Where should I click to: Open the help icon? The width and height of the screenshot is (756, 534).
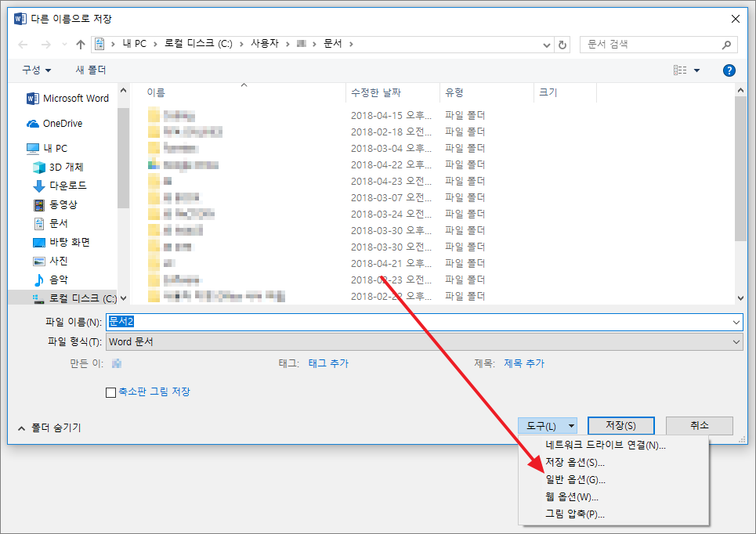click(729, 70)
